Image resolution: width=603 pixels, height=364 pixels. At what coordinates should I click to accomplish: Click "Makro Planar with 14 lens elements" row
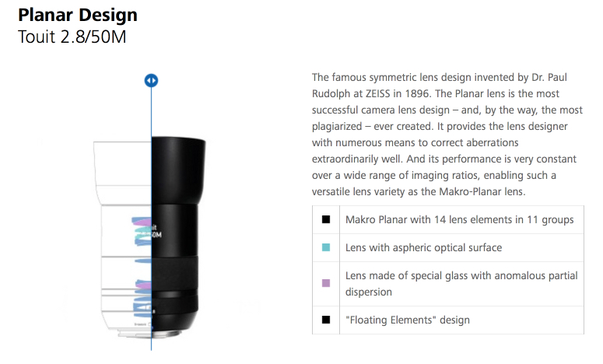coord(448,219)
